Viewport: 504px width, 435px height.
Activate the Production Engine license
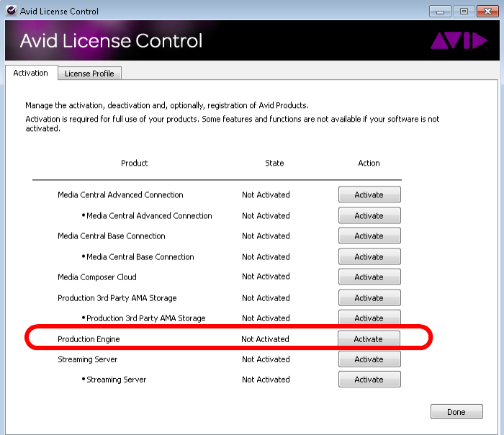coord(369,338)
